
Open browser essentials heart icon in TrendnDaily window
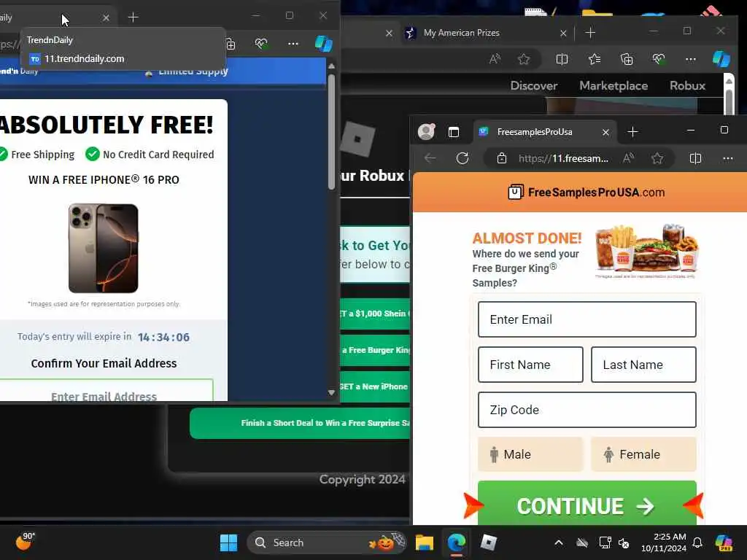261,44
